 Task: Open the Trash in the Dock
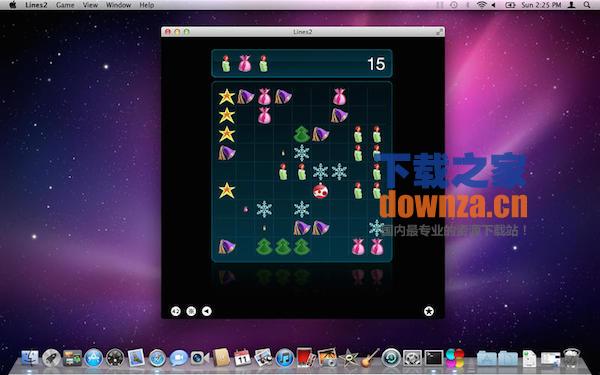pyautogui.click(x=572, y=357)
